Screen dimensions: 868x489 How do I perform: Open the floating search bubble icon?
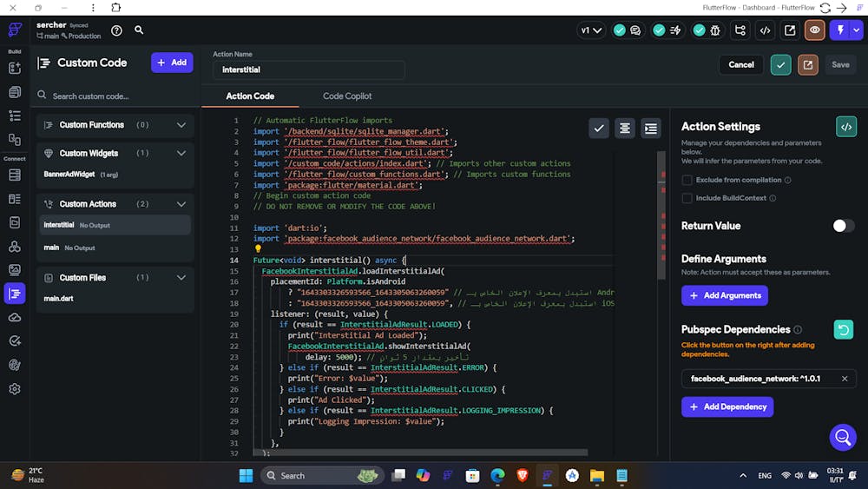click(x=842, y=437)
